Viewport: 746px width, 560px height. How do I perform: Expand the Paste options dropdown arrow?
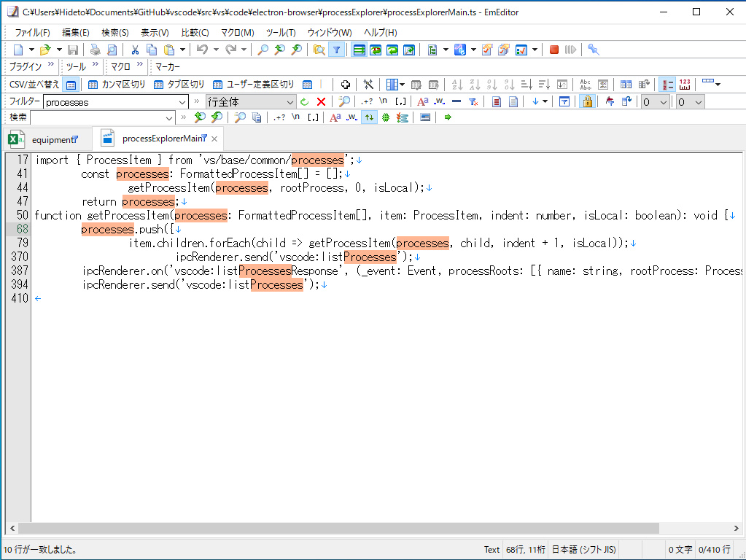182,50
